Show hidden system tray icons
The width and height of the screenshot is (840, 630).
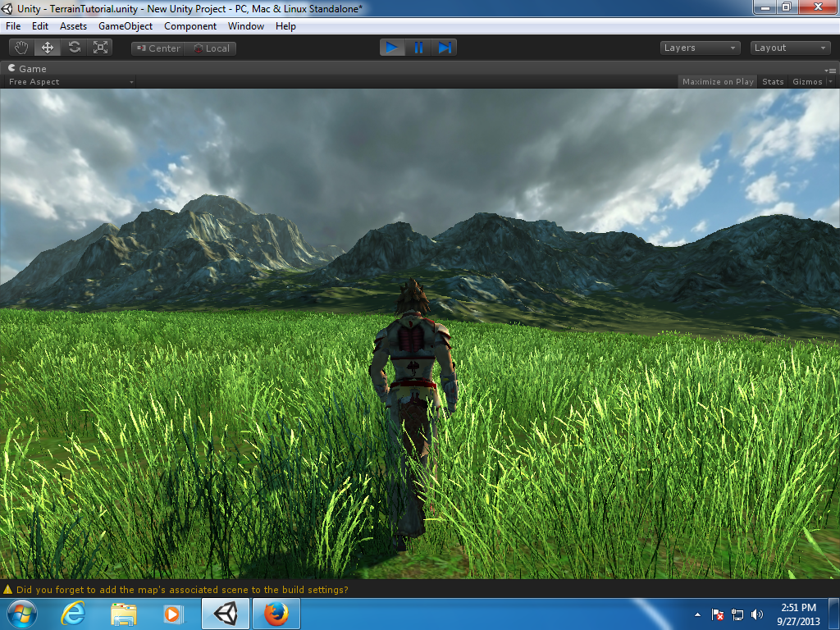697,614
